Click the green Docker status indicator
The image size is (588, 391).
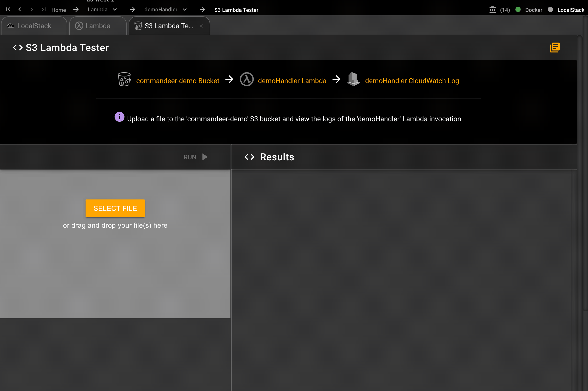pos(518,9)
